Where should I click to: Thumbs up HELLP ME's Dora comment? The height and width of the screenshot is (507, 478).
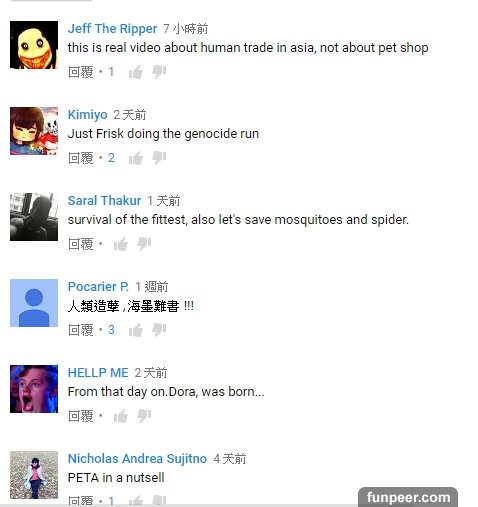pos(121,416)
